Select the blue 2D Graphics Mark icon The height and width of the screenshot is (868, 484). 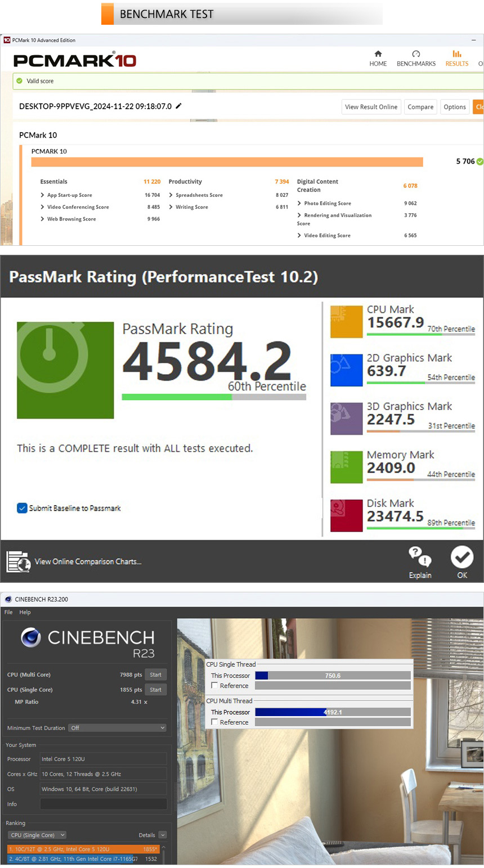coord(346,370)
